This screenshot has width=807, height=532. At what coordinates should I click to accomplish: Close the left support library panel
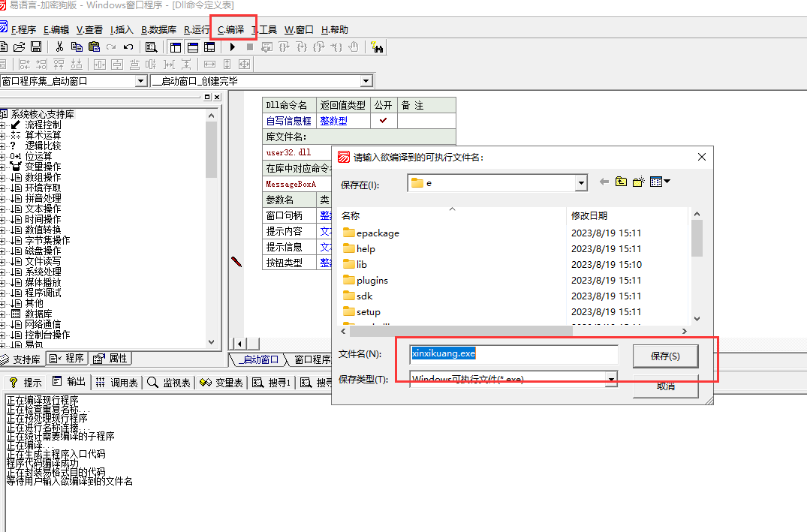click(x=217, y=97)
